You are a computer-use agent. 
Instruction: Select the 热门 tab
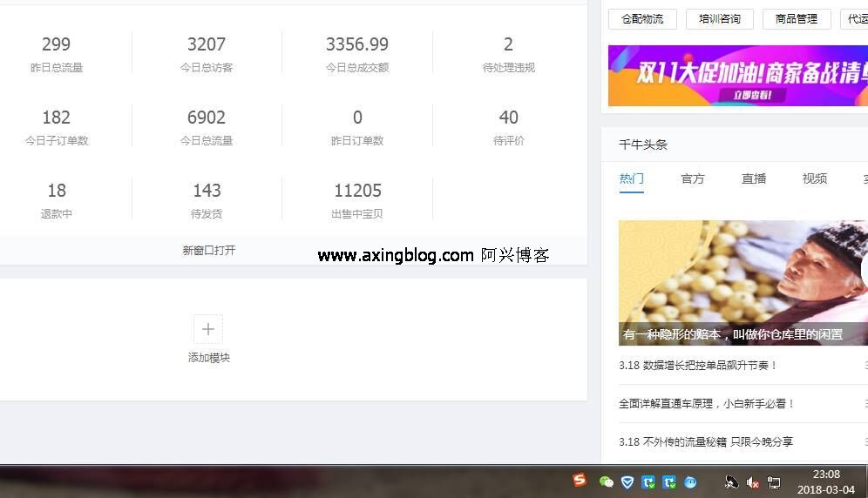pyautogui.click(x=632, y=178)
